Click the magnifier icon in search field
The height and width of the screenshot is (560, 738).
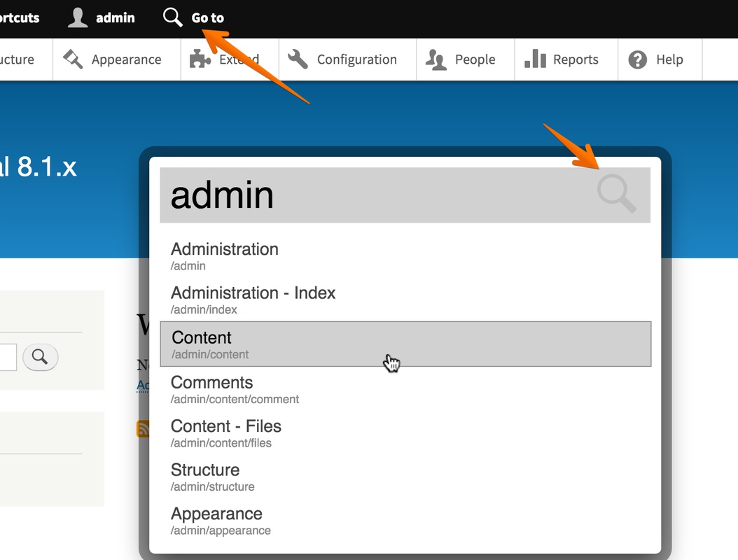(617, 193)
